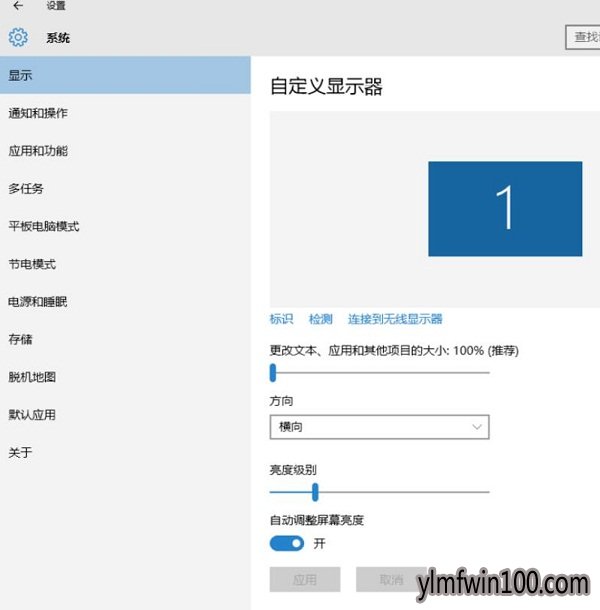The width and height of the screenshot is (600, 610).
Task: Click the System gear icon
Action: point(18,37)
